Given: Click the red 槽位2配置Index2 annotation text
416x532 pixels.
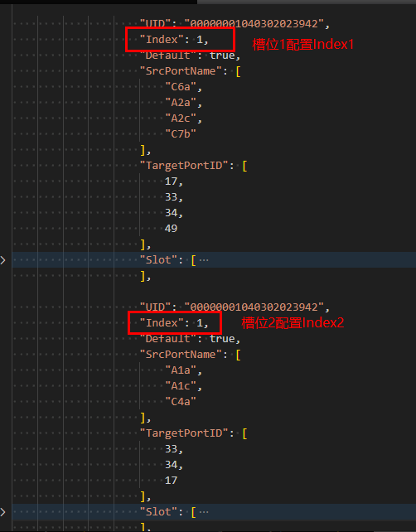Looking at the screenshot, I should [x=293, y=322].
